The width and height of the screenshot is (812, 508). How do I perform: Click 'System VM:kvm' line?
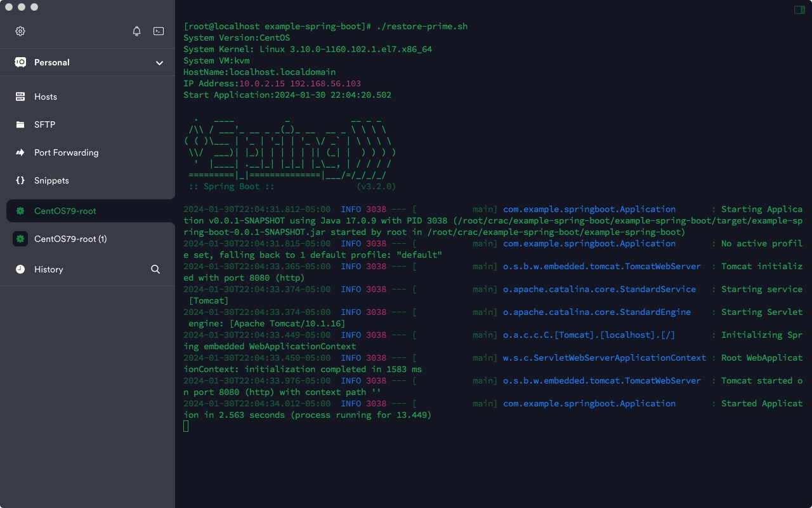[x=216, y=60]
